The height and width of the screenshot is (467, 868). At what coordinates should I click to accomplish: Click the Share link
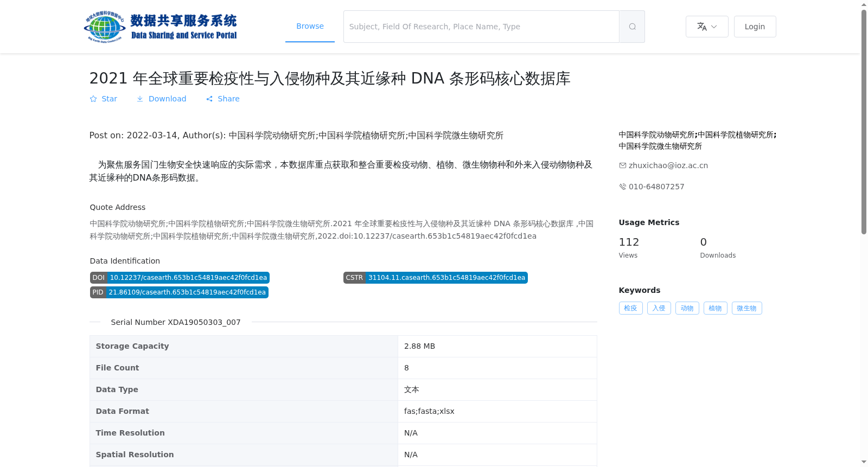[223, 99]
